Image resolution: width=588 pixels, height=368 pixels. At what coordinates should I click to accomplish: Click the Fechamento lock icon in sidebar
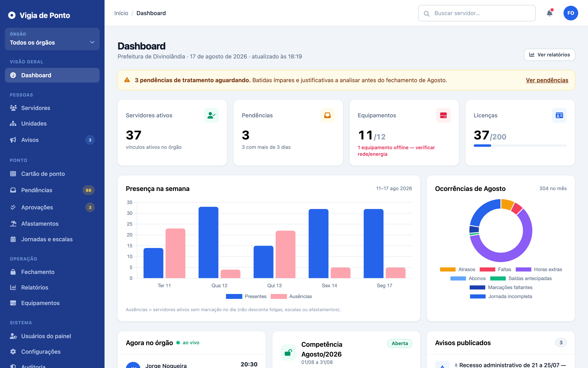13,272
